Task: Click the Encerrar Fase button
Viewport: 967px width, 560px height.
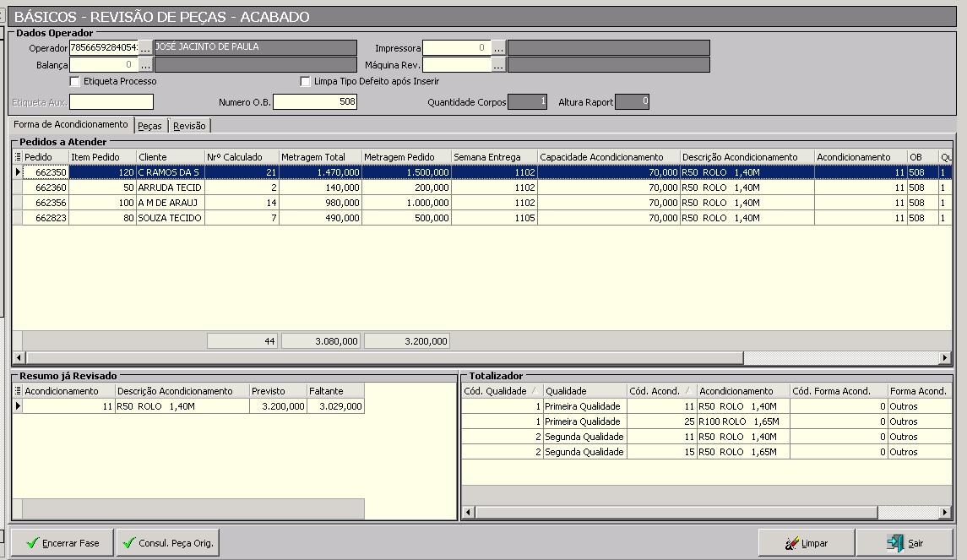Action: pyautogui.click(x=62, y=543)
